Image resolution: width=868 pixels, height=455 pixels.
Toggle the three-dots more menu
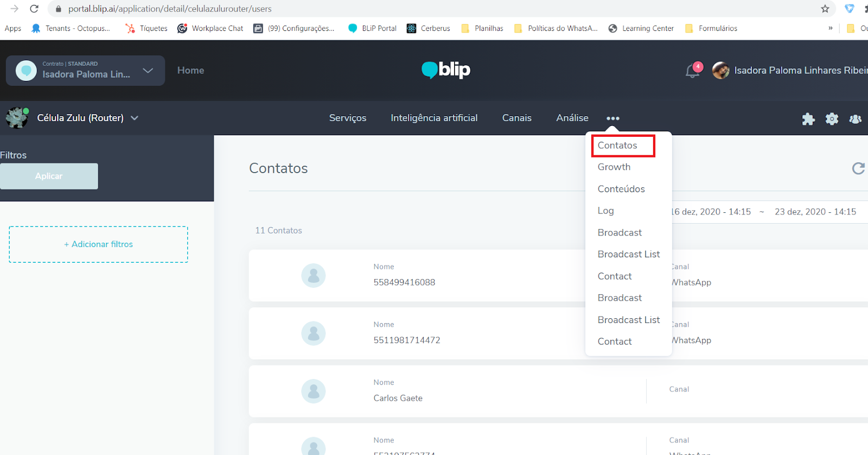tap(613, 118)
